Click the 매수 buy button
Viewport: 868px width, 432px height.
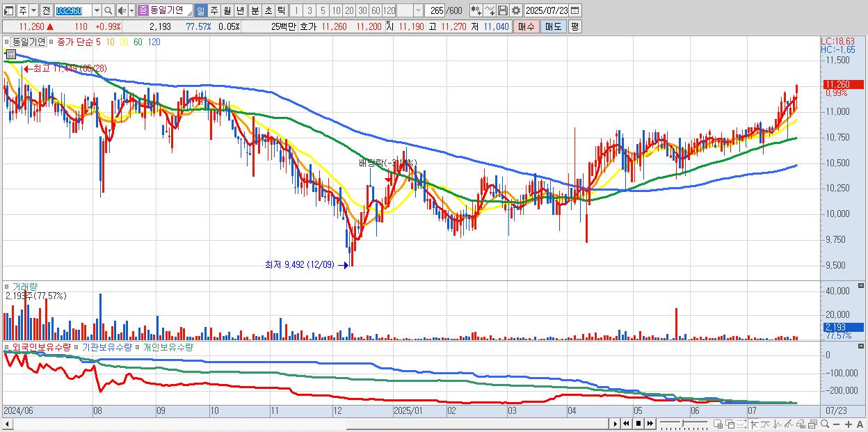click(x=527, y=26)
